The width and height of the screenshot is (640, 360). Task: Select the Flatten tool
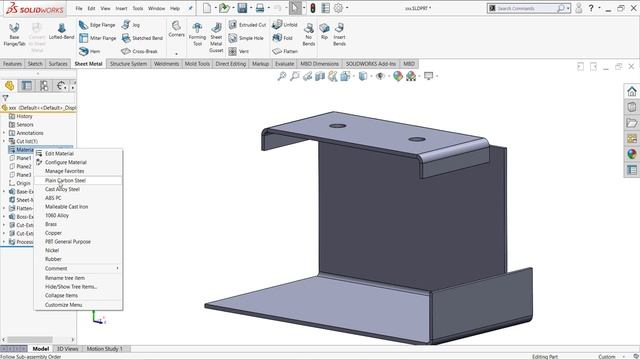[285, 51]
